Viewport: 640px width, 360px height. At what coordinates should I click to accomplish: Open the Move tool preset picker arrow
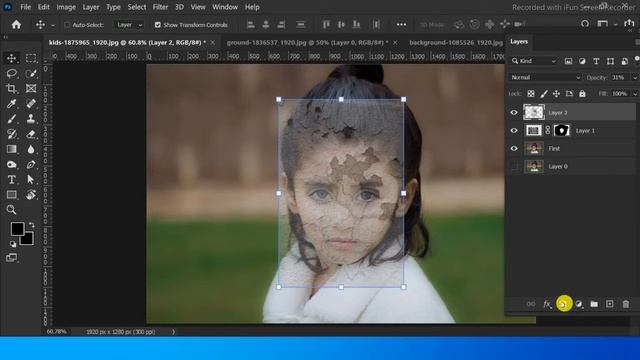[53, 25]
